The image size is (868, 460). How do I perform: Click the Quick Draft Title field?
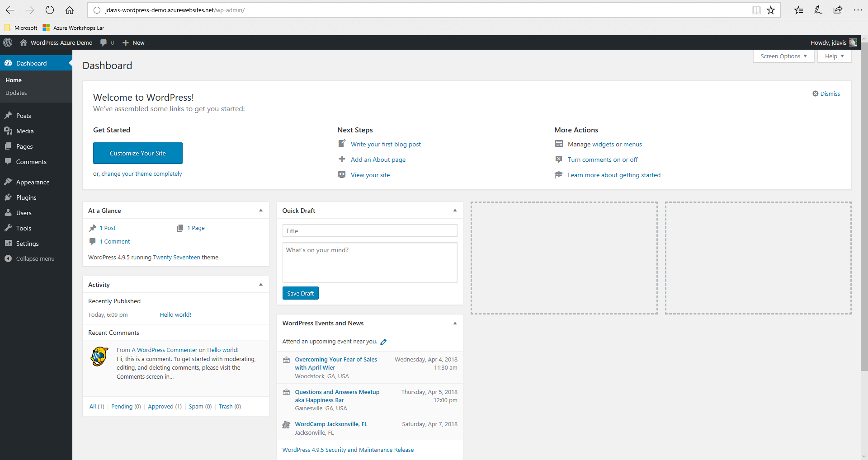(370, 231)
